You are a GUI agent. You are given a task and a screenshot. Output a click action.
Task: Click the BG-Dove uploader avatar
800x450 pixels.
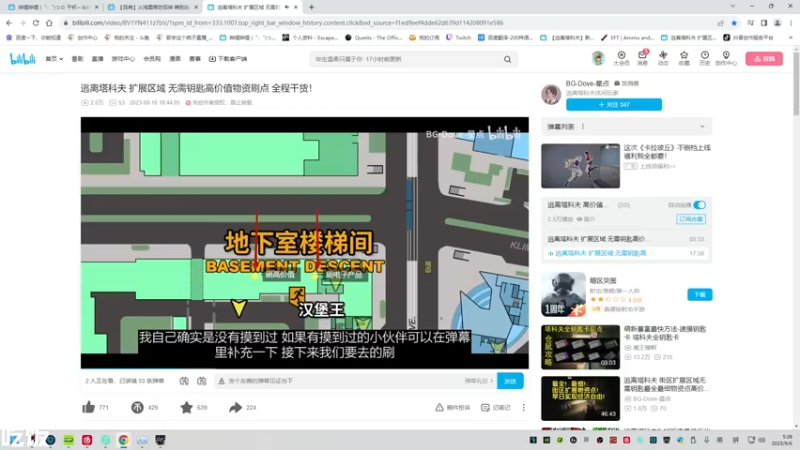click(x=551, y=94)
